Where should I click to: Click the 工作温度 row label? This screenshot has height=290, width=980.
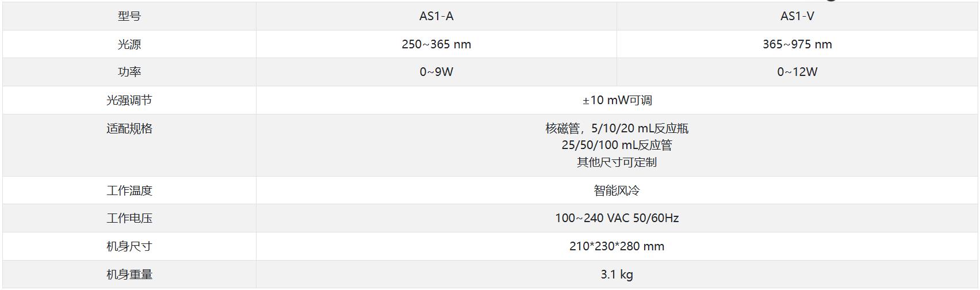coord(129,190)
